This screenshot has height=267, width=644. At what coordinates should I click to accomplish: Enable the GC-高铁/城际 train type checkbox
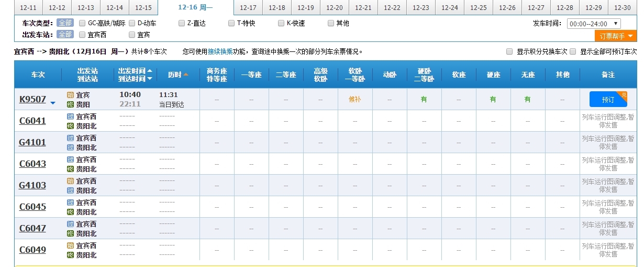tap(82, 23)
